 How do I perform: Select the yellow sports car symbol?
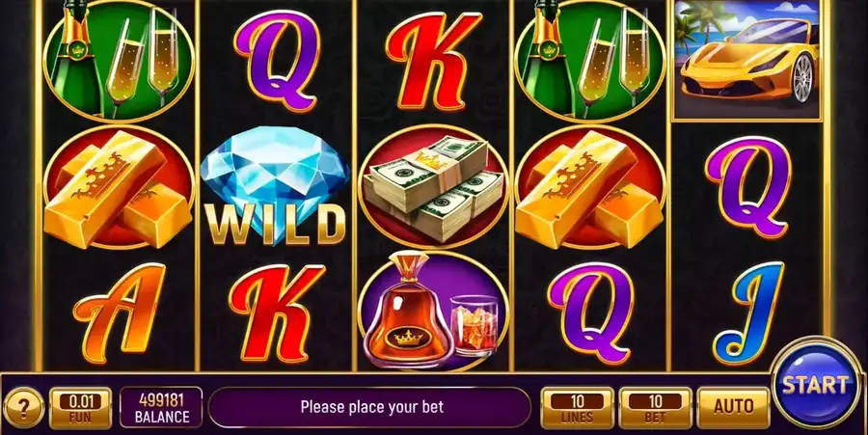coord(746,59)
